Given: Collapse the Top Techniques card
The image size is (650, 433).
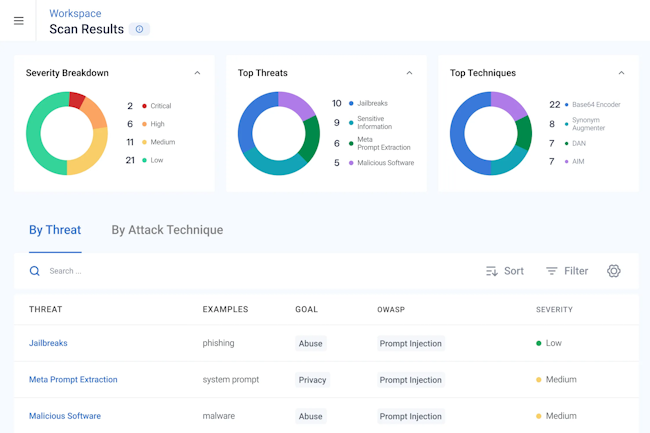Looking at the screenshot, I should pos(621,73).
